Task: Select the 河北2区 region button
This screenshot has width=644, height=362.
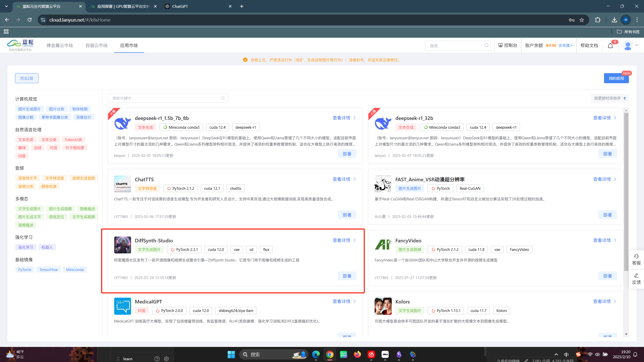Action: pyautogui.click(x=27, y=78)
